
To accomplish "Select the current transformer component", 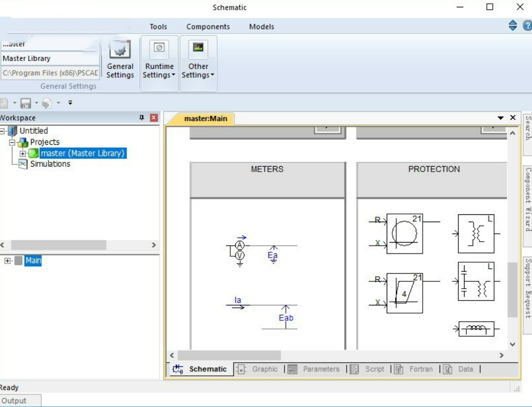I will [x=476, y=234].
